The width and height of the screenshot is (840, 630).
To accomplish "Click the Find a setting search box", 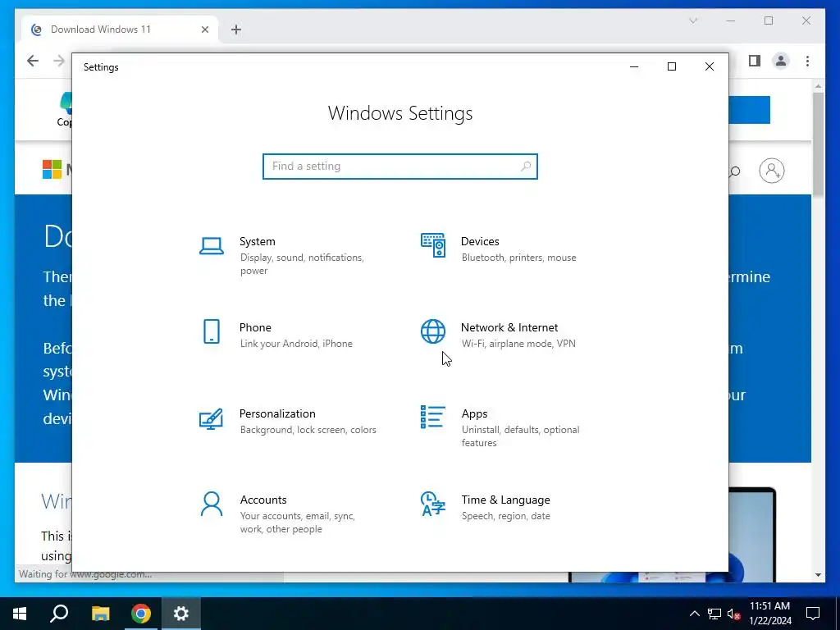I will (x=399, y=167).
